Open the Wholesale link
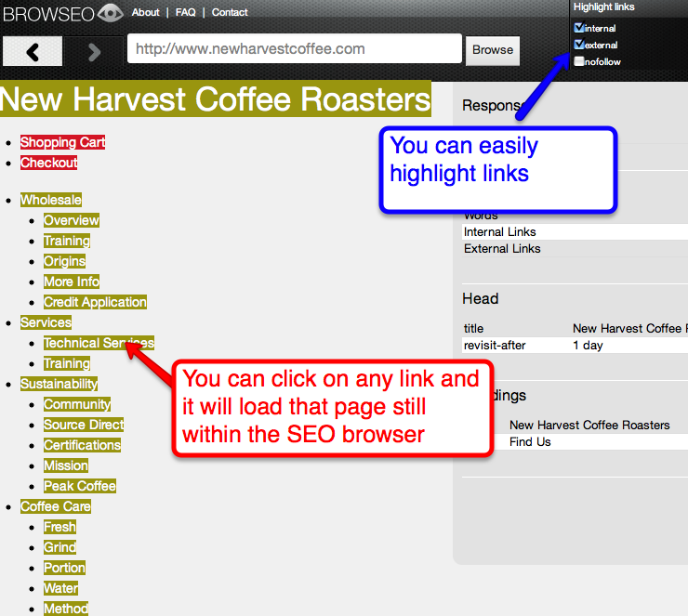688x616 pixels. (51, 200)
